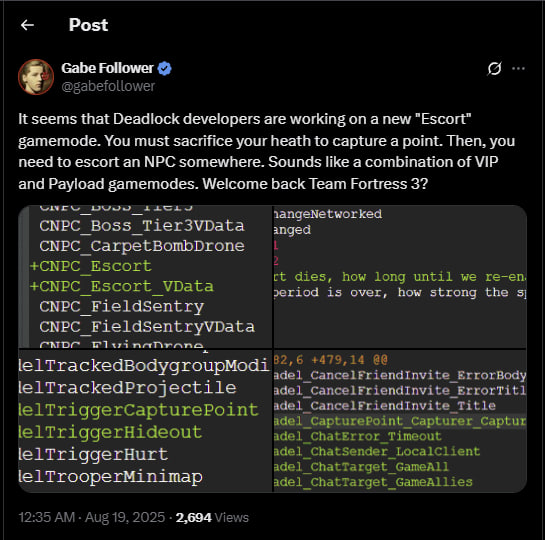Screen dimensions: 545x540
Task: Open the Grok explain-post icon
Action: click(x=494, y=68)
